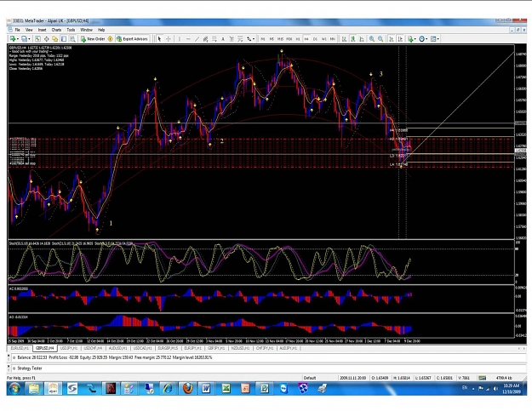The width and height of the screenshot is (532, 411).
Task: Open the View menu
Action: click(x=29, y=30)
